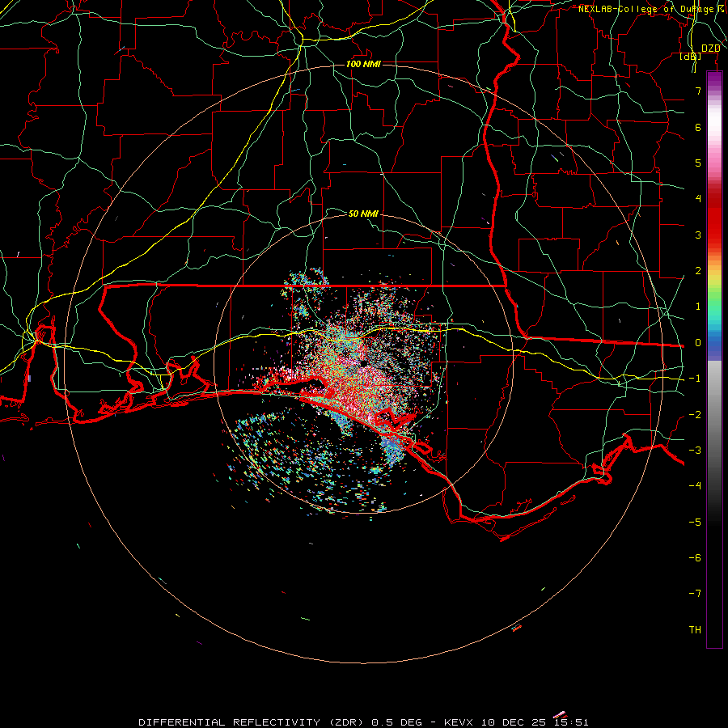Click the -2 value on the scale
The width and height of the screenshot is (728, 728).
(695, 414)
